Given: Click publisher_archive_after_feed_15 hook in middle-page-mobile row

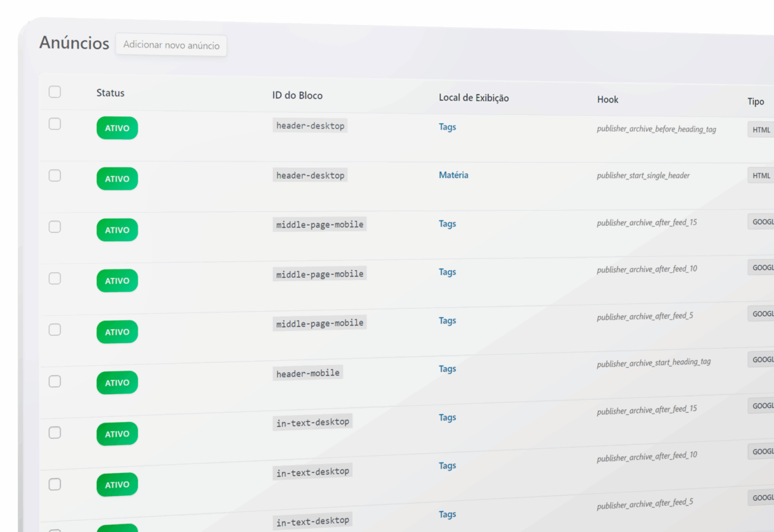Looking at the screenshot, I should point(647,222).
